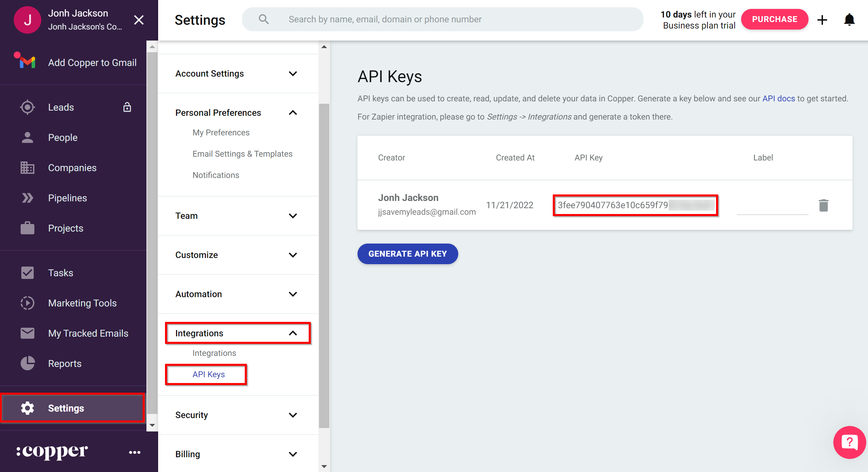Click the Created At column header
Viewport: 868px width, 472px height.
[x=515, y=158]
